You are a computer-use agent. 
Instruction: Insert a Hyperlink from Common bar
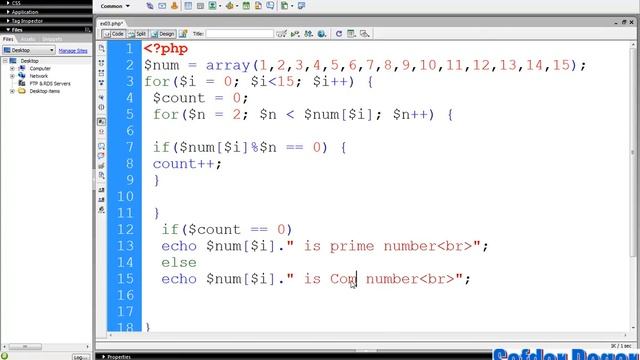pos(150,6)
